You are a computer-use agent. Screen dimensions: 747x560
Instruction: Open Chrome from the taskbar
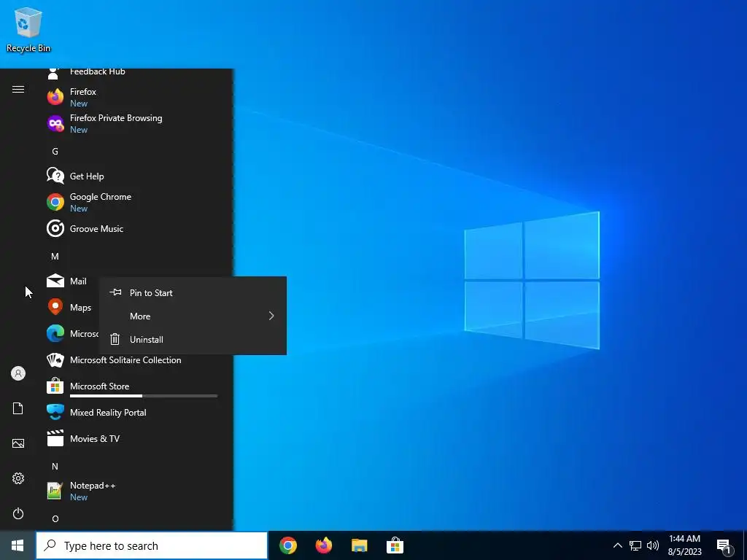[288, 545]
